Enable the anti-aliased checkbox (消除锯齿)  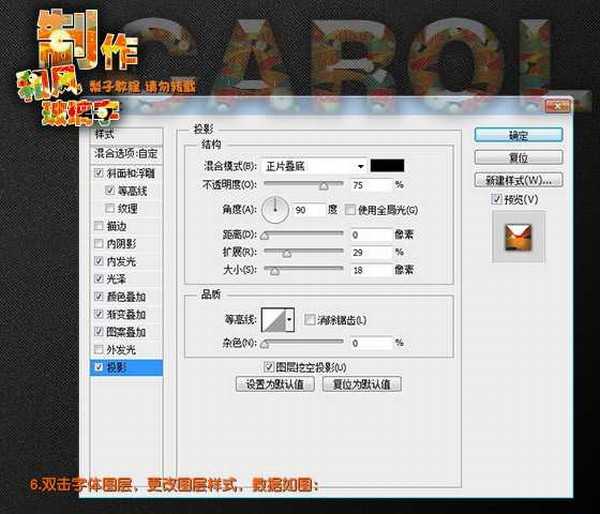pyautogui.click(x=309, y=320)
